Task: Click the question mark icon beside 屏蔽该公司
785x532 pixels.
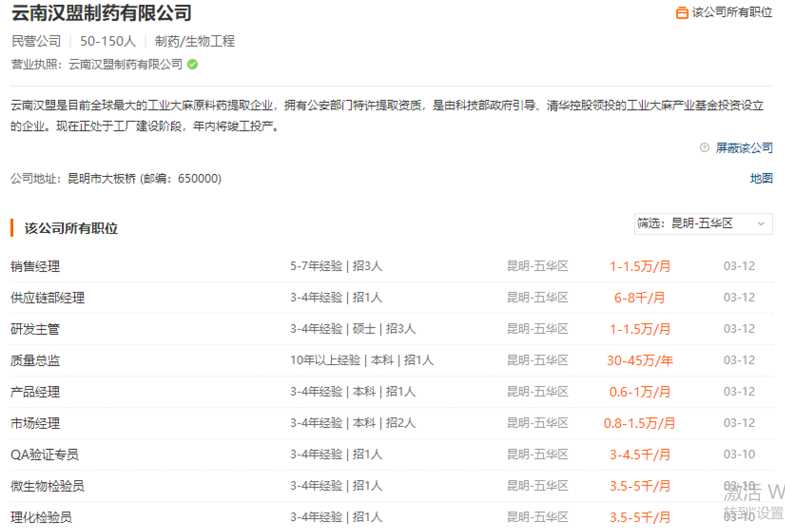Action: 705,148
